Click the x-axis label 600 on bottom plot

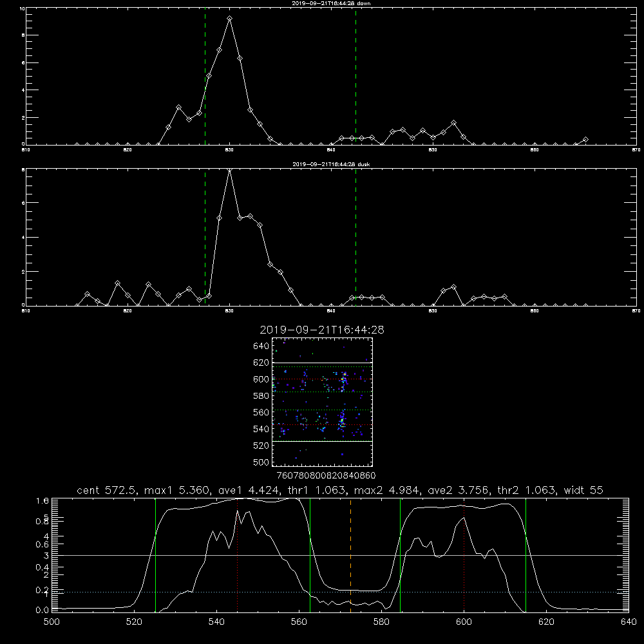464,622
